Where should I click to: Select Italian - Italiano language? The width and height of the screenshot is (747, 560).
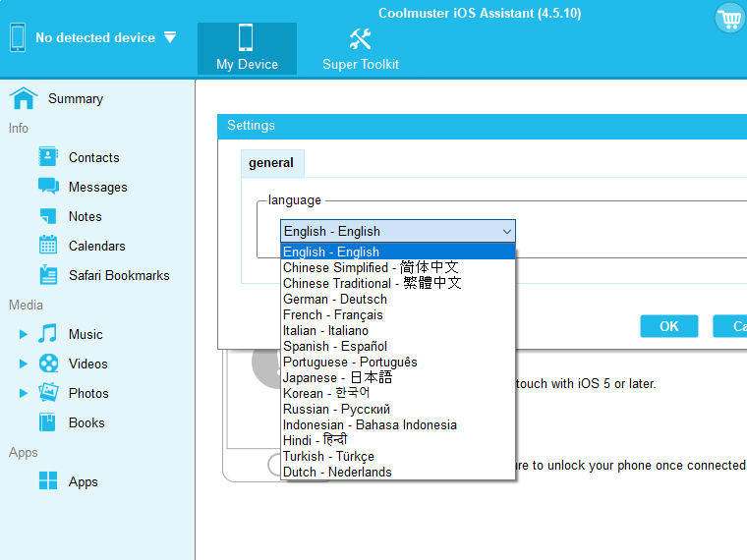tap(398, 330)
